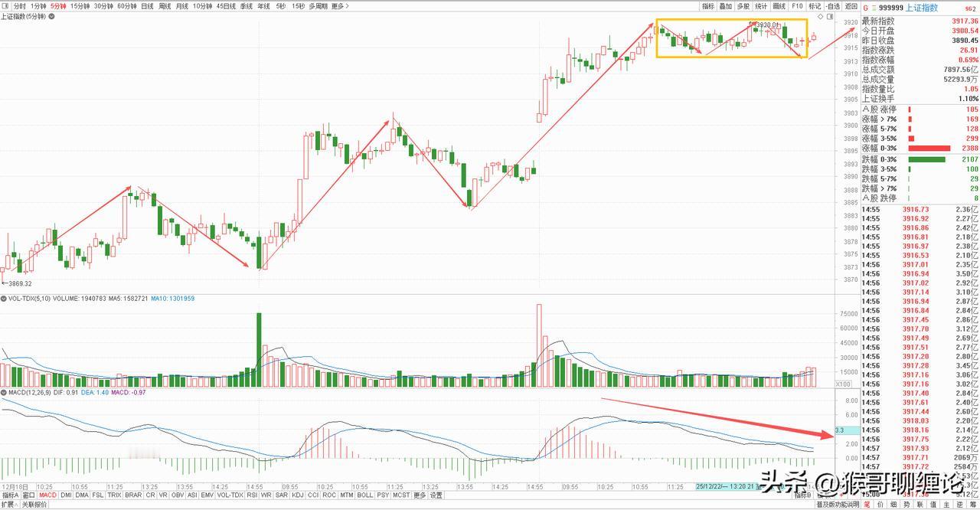Select the BOLL indicator tab
The width and height of the screenshot is (980, 510).
pos(365,495)
